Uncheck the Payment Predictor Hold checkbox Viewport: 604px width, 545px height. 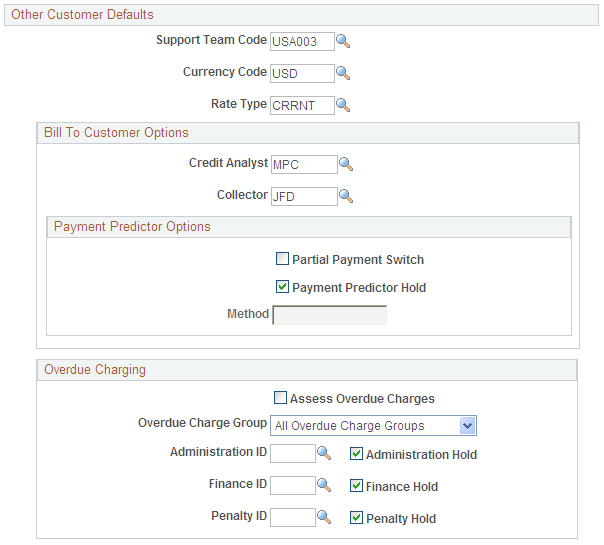pos(282,287)
